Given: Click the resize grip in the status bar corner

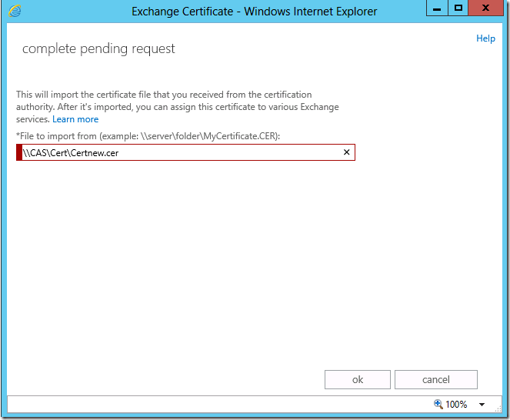Looking at the screenshot, I should [498, 408].
